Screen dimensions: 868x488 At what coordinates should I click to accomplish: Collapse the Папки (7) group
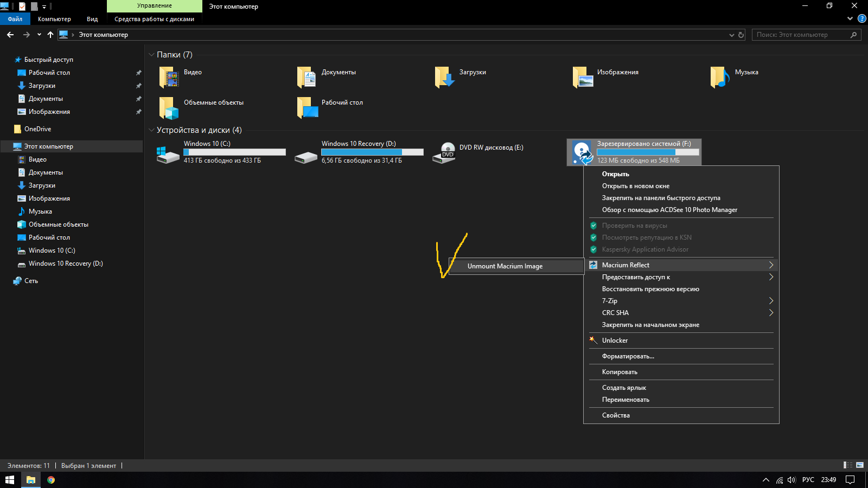click(151, 55)
